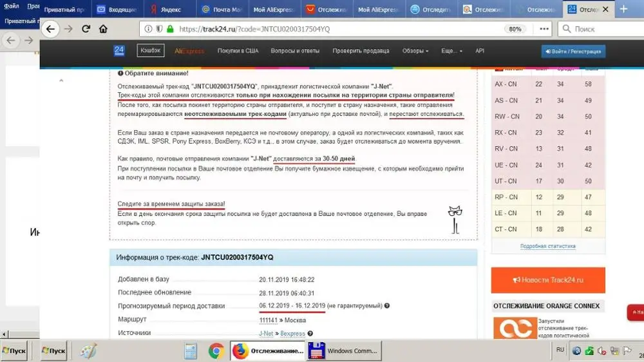Viewport: 644px width, 362px height.
Task: Click the 'Файл' menu in background window
Action: click(x=12, y=6)
